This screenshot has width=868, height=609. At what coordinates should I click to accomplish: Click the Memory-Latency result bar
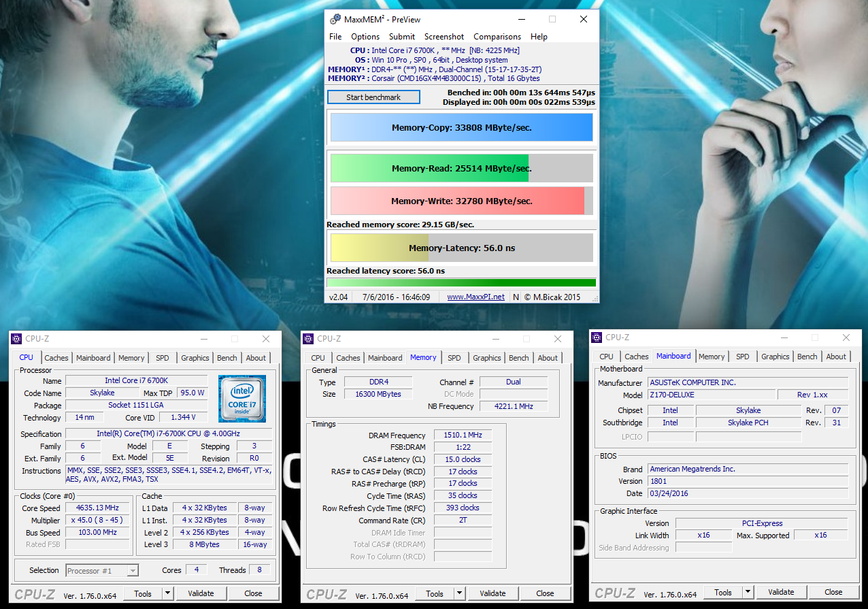coord(461,248)
